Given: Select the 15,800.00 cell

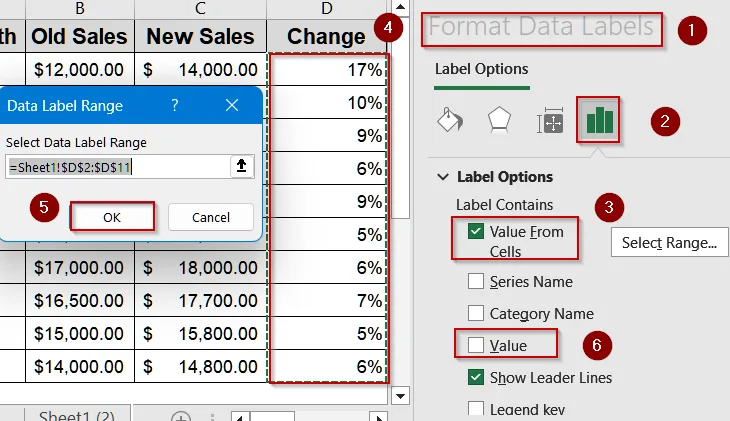Looking at the screenshot, I should (200, 333).
